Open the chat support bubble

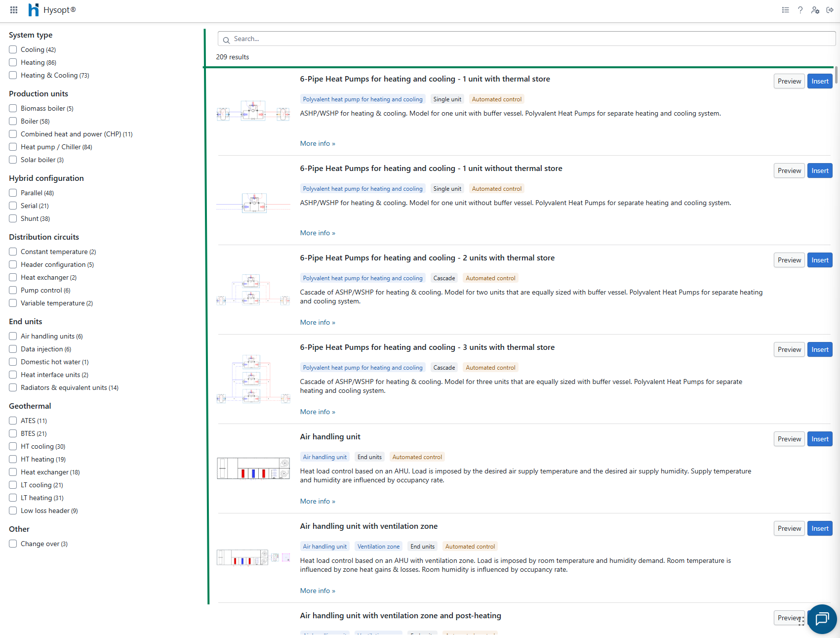click(822, 619)
